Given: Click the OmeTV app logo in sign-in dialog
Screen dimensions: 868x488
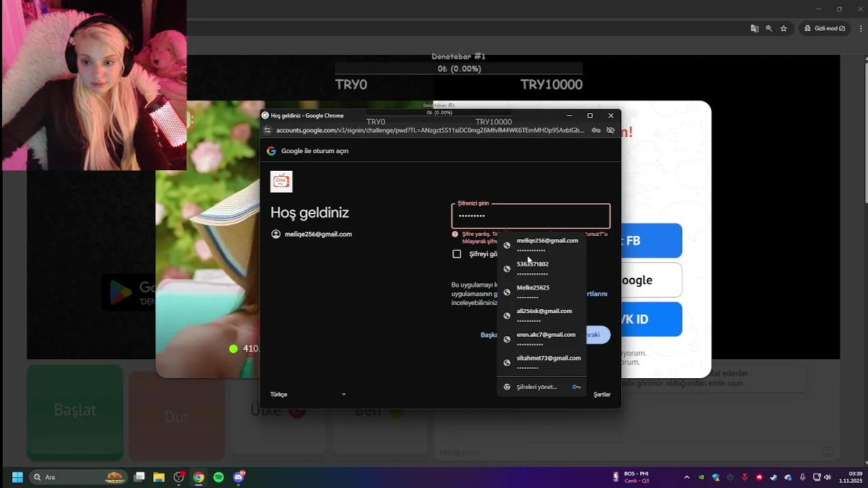Looking at the screenshot, I should 281,182.
